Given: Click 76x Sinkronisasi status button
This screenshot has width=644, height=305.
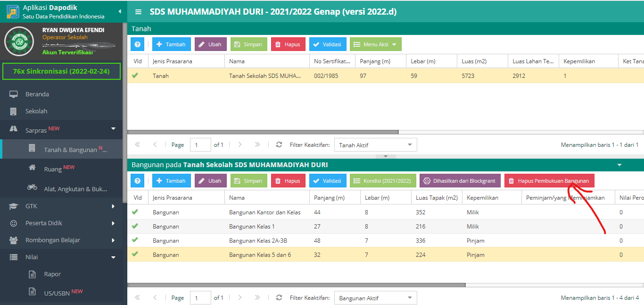Looking at the screenshot, I should 61,71.
